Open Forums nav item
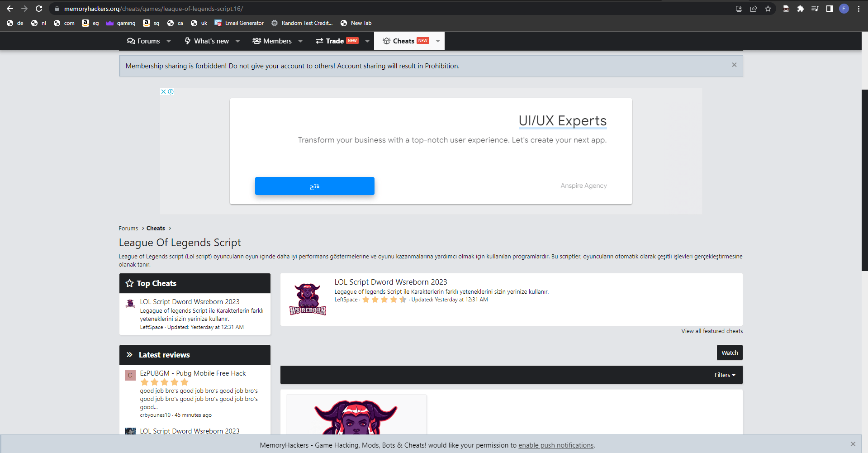Screen dimensions: 868x453 [x=143, y=41]
